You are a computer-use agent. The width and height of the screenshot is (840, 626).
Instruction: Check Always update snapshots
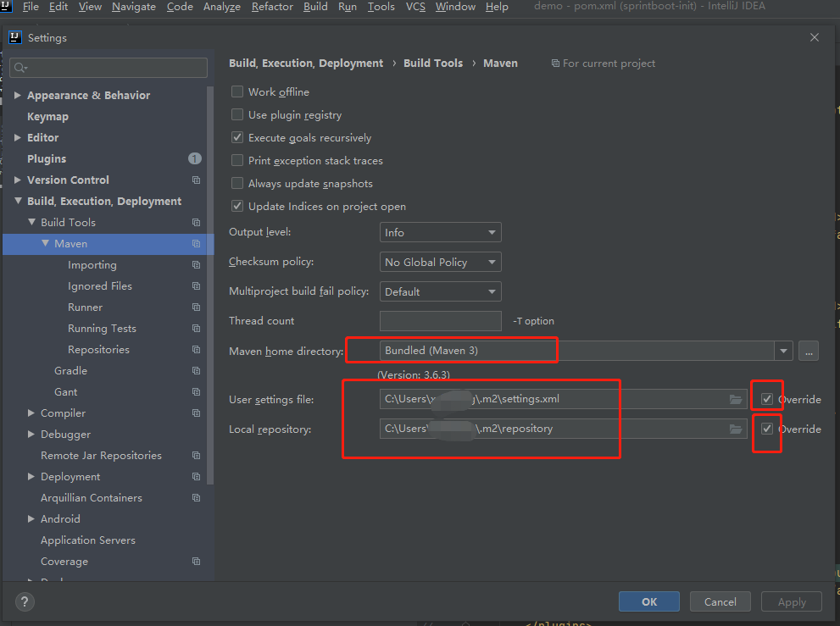coord(238,183)
